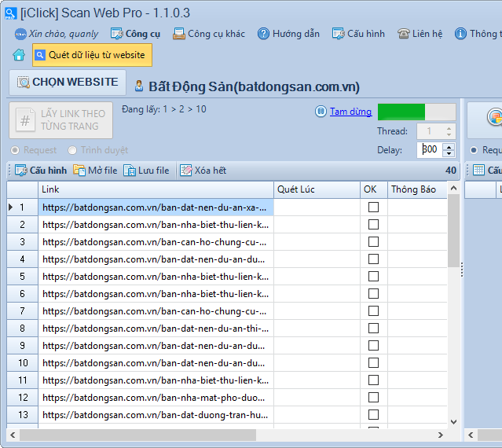Open the Công cụ menu
The height and width of the screenshot is (448, 502).
[x=135, y=34]
